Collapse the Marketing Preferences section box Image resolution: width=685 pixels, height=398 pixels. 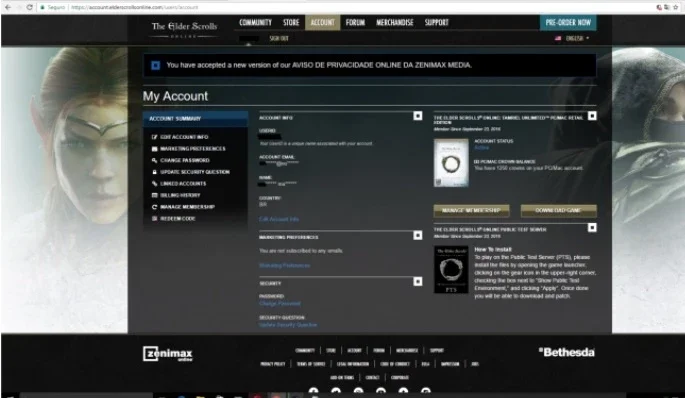[x=418, y=235]
